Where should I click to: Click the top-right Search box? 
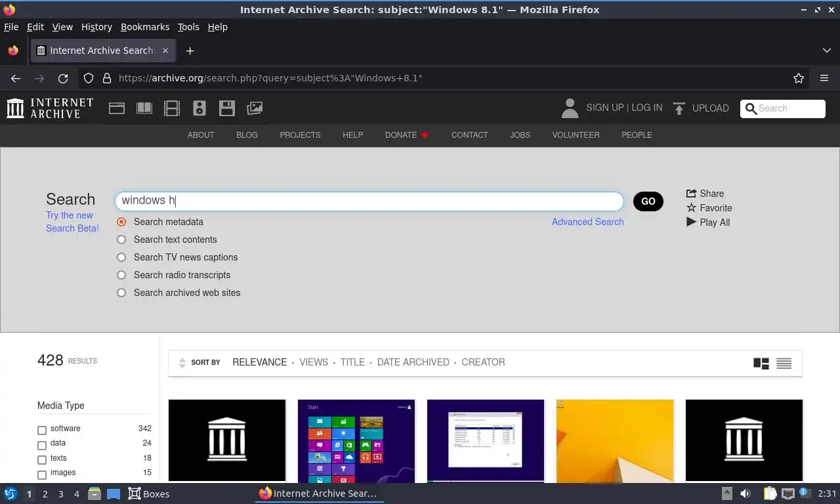pyautogui.click(x=783, y=109)
